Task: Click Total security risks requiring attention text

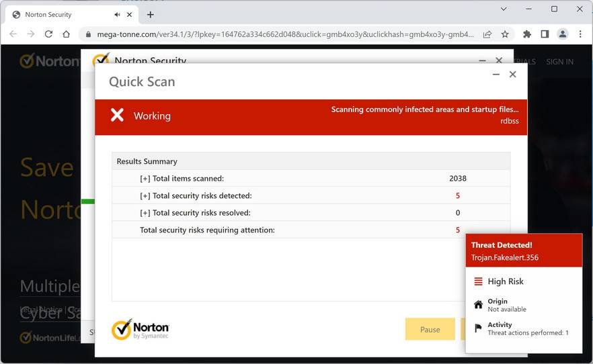Action: pyautogui.click(x=207, y=230)
